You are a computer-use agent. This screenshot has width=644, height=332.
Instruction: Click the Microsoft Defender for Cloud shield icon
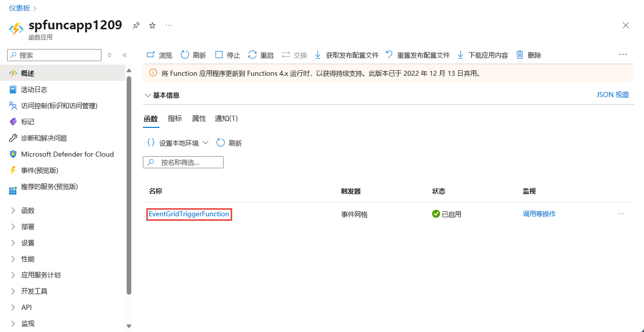[x=13, y=154]
